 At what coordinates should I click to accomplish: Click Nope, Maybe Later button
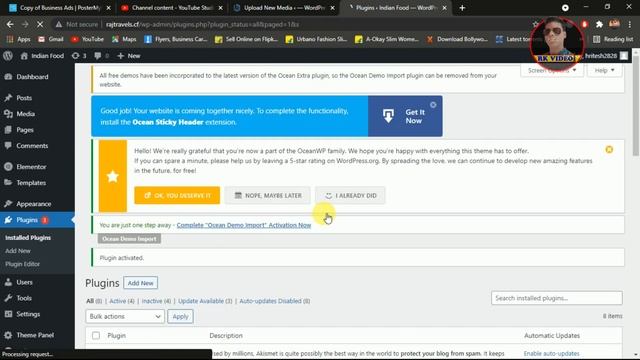click(267, 196)
